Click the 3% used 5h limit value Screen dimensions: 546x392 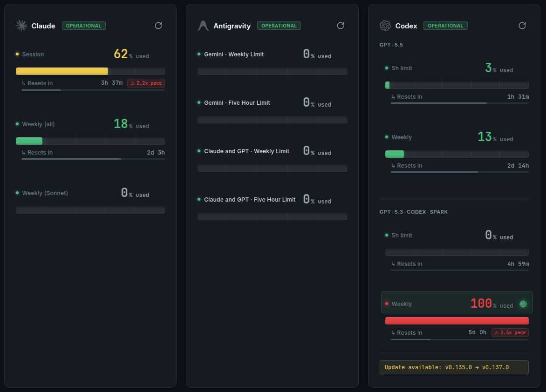click(x=499, y=68)
